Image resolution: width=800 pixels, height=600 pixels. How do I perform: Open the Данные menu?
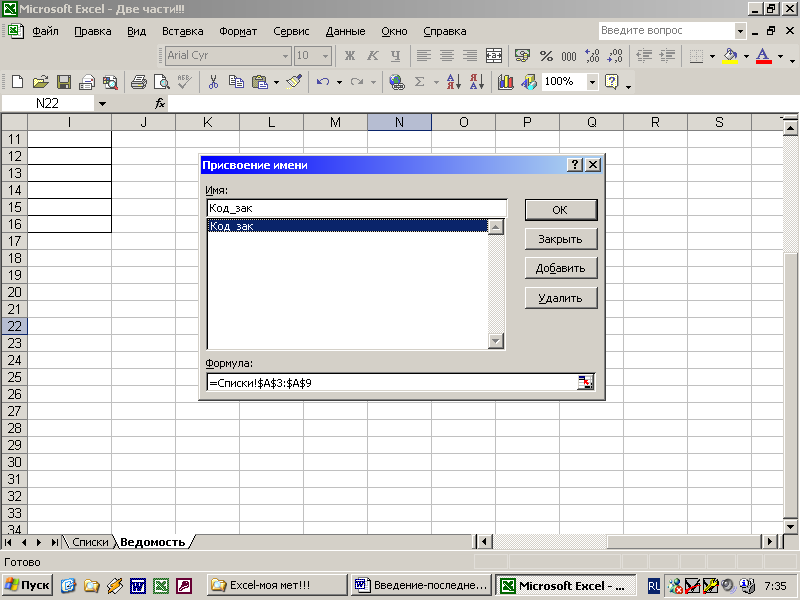point(345,31)
